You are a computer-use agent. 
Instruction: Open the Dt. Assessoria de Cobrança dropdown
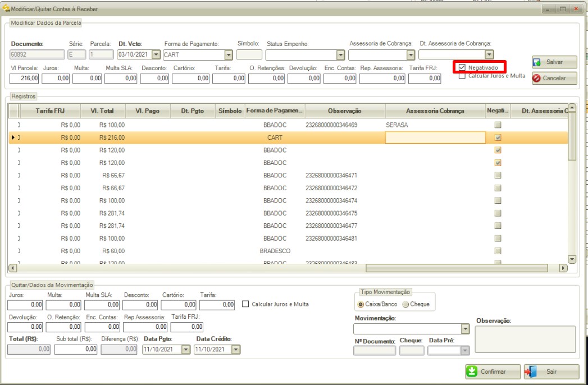tap(489, 55)
